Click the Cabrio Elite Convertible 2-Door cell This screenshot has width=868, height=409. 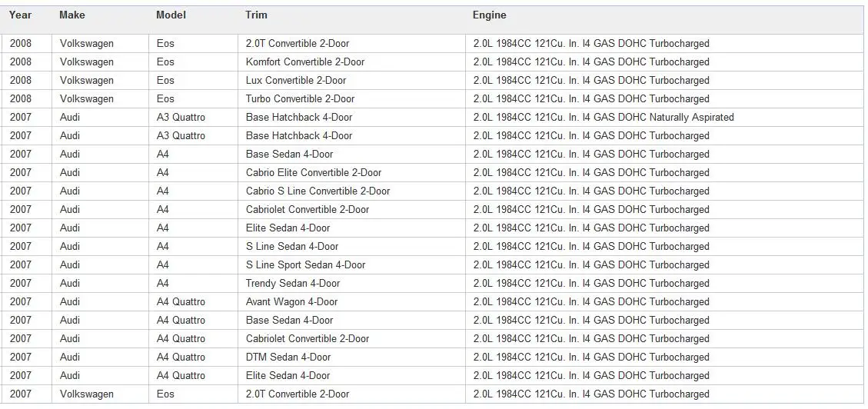coord(314,173)
